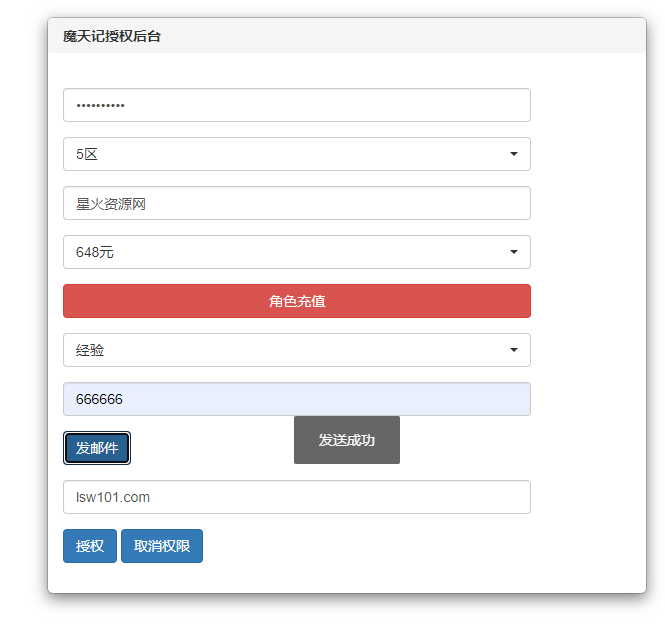Open the 648元 recharge amount dropdown
Viewport: 665px width, 641px height.
point(296,252)
